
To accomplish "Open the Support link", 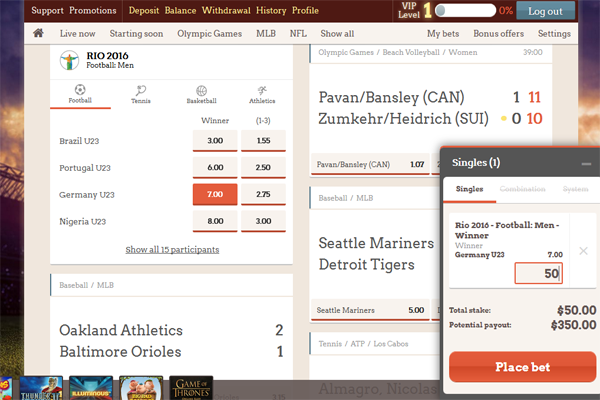I will (47, 10).
